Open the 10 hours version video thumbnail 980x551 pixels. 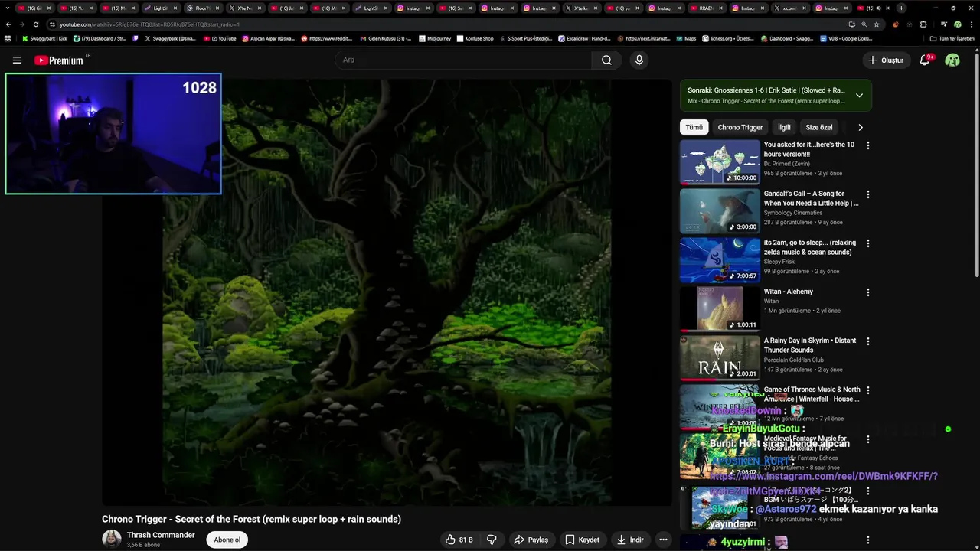click(x=720, y=161)
